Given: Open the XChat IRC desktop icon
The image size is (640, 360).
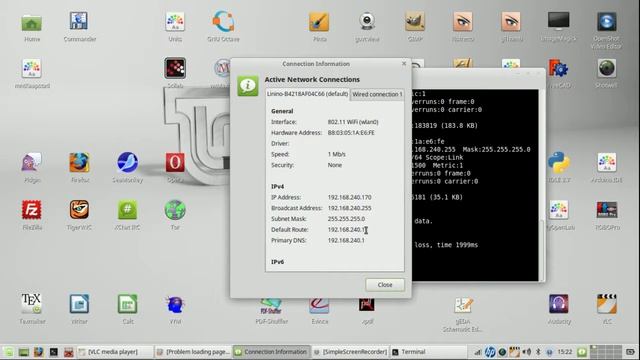Looking at the screenshot, I should tap(127, 210).
